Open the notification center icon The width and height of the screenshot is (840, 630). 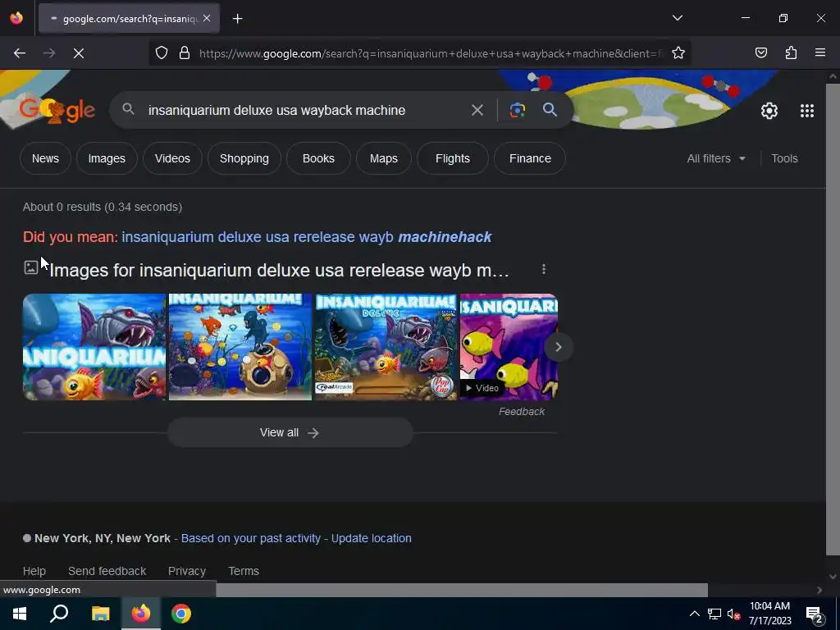pyautogui.click(x=815, y=614)
